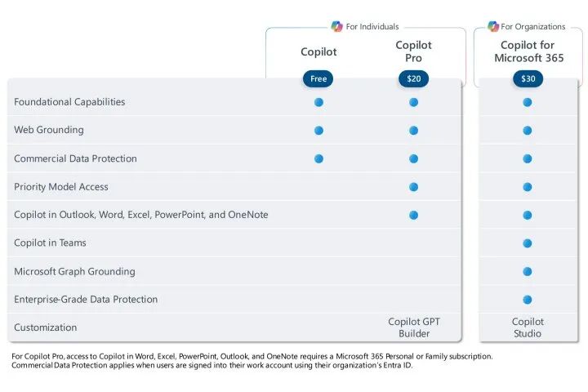Click Web Grounding dot under Copilot Pro
The height and width of the screenshot is (392, 588).
tap(413, 131)
